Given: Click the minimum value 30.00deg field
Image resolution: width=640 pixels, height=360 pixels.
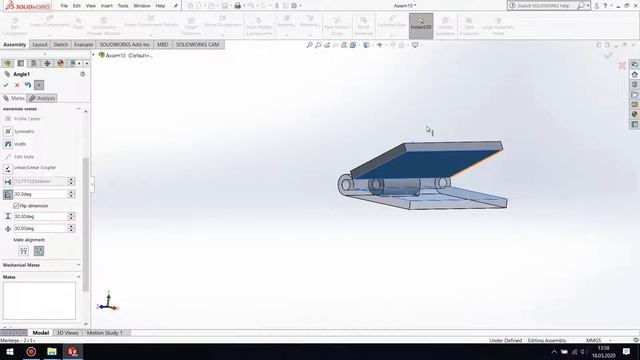Looking at the screenshot, I should coord(40,229).
